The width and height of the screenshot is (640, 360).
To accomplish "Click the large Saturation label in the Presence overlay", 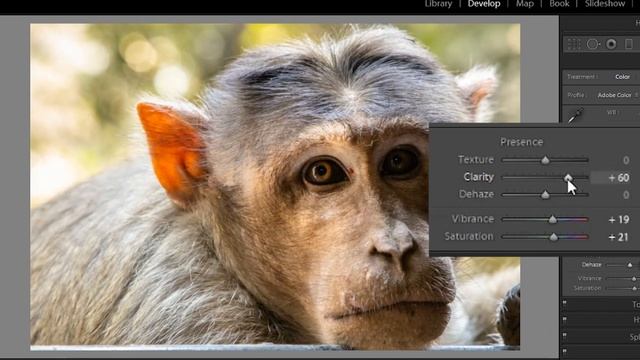I will point(469,236).
